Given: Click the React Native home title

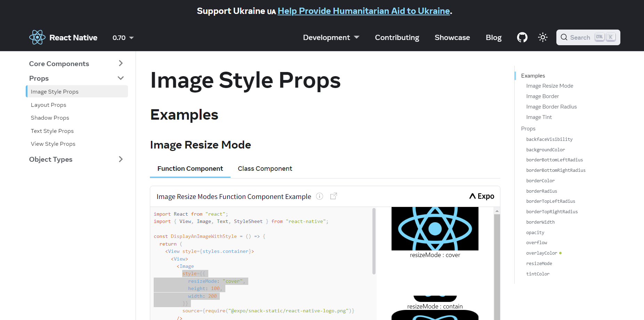Looking at the screenshot, I should (x=73, y=38).
